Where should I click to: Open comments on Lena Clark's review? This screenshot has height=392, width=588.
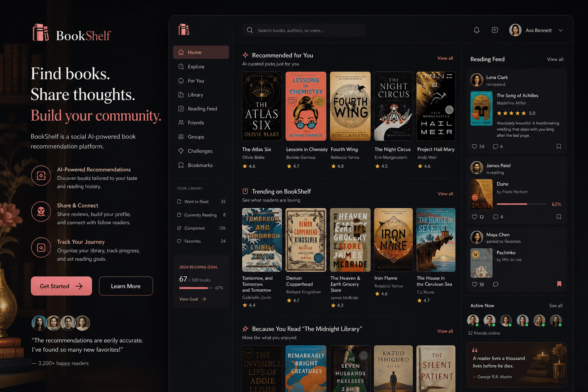(x=495, y=147)
